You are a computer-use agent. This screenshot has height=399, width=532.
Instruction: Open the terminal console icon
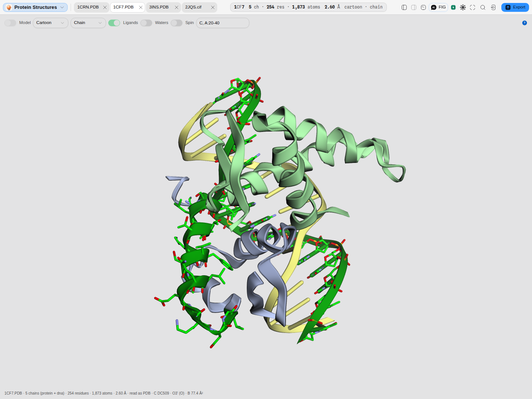423,7
